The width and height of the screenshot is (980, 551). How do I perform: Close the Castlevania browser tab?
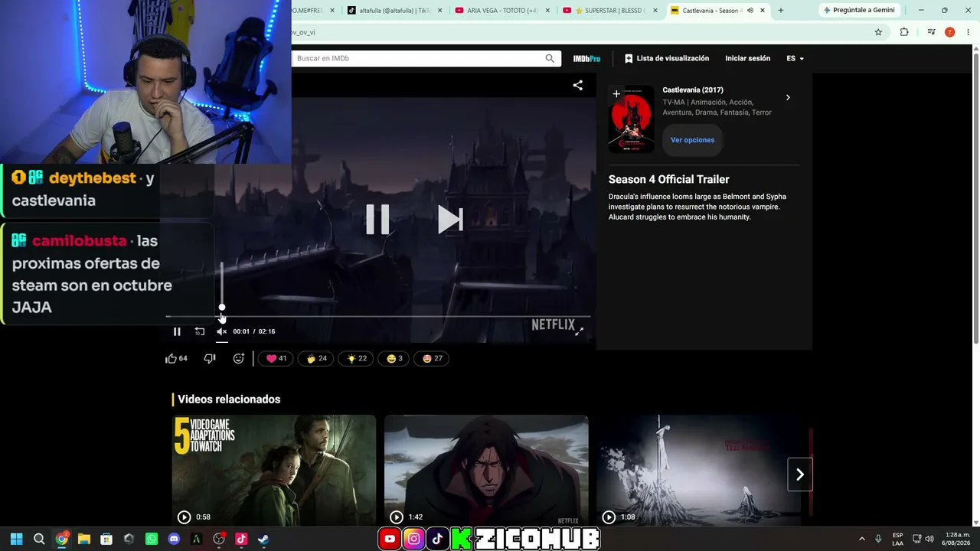[763, 10]
